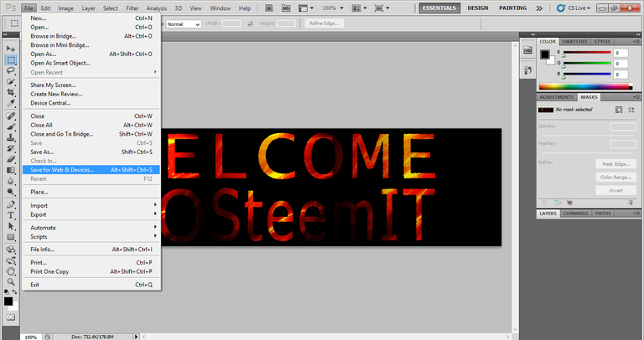Open the Color panel options menu
The width and height of the screenshot is (644, 340).
636,41
